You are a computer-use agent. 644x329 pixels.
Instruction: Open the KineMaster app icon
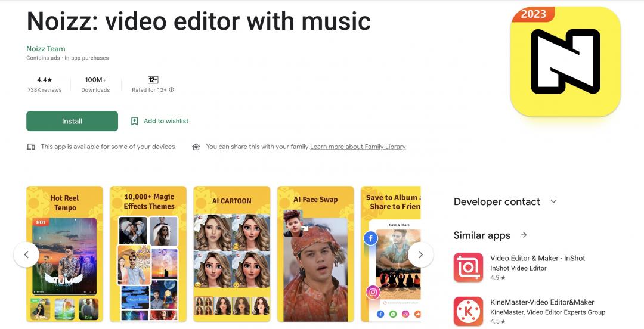(x=468, y=311)
